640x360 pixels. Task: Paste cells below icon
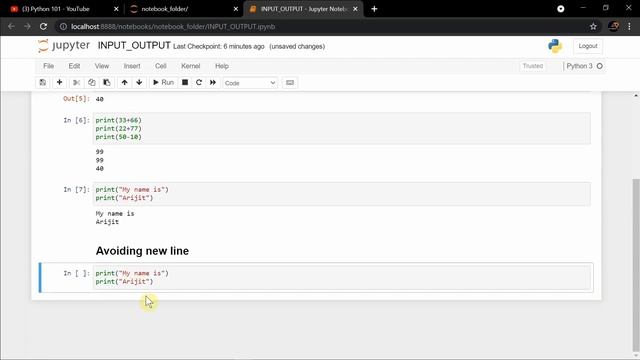click(x=107, y=82)
